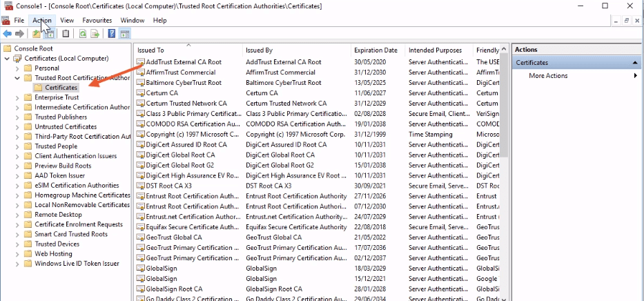Click the green Refresh toolbar icon
The width and height of the screenshot is (644, 301).
[83, 34]
